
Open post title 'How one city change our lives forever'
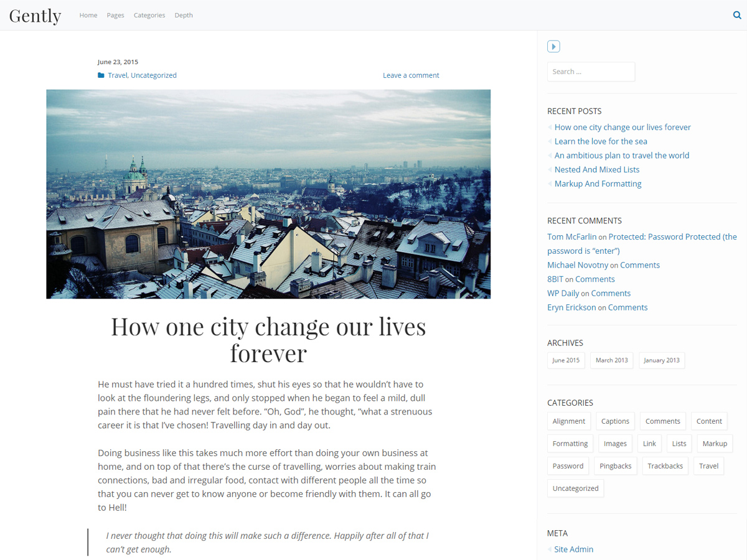coord(268,340)
